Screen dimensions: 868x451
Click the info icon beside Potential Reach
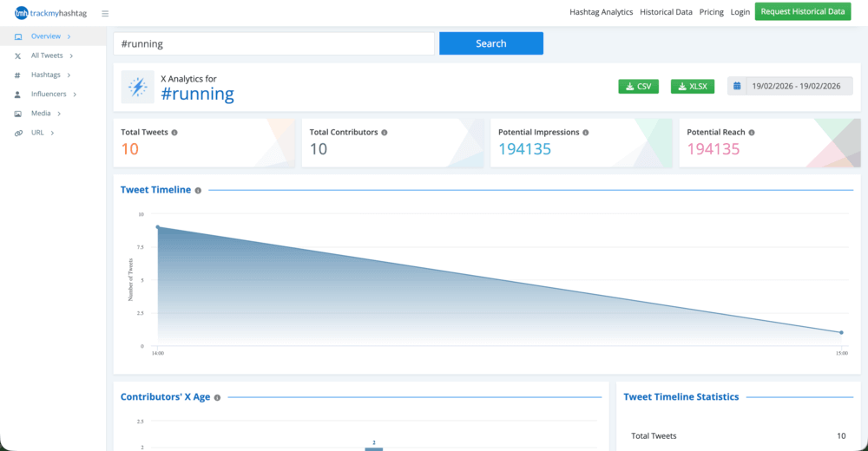point(752,133)
